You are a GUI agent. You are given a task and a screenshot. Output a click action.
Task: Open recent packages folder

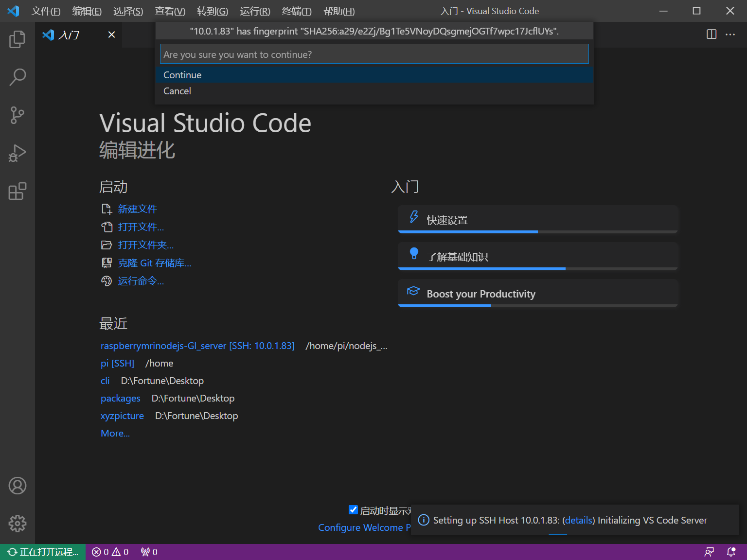point(121,398)
